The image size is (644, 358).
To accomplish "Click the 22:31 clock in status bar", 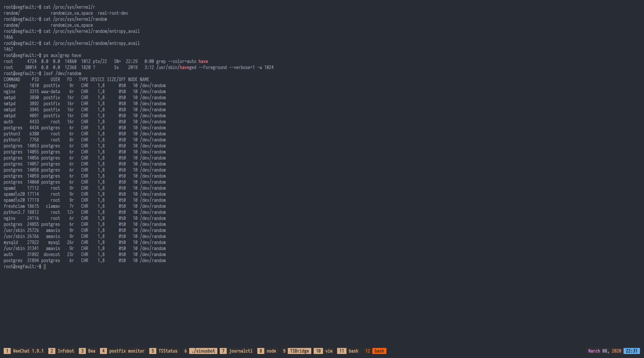I will pyautogui.click(x=631, y=351).
